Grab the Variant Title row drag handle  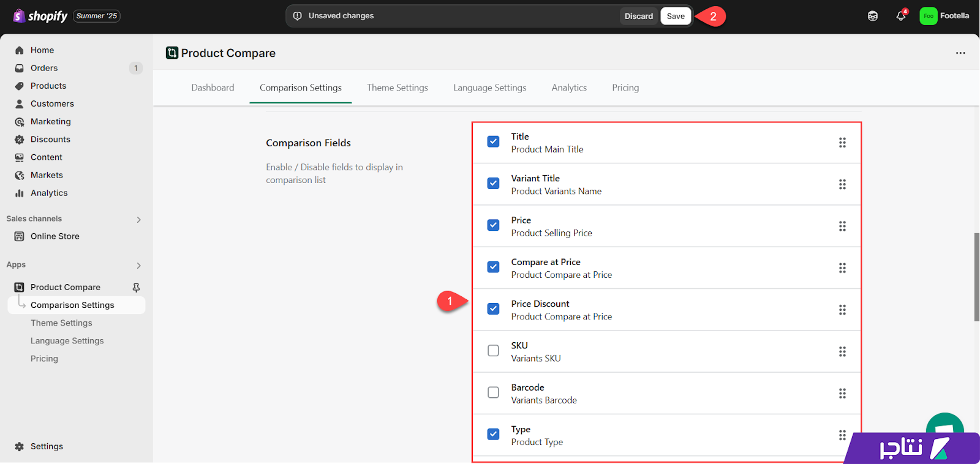pos(842,184)
